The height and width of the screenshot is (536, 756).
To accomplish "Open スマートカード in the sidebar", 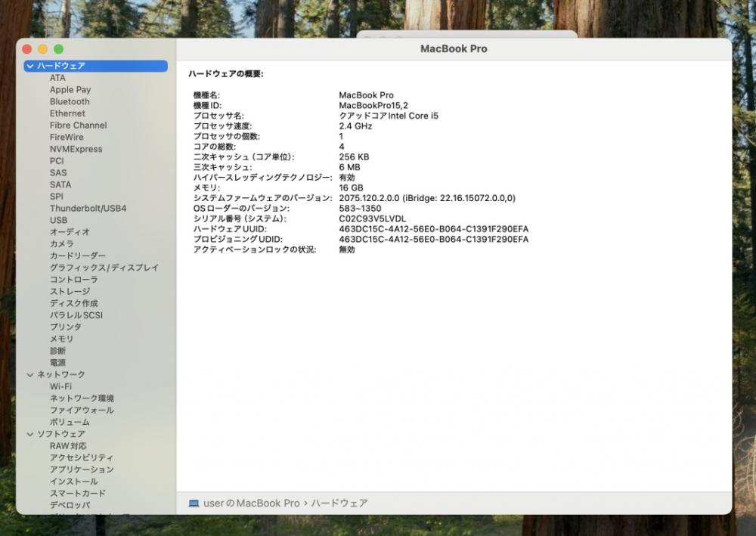I will pyautogui.click(x=78, y=494).
